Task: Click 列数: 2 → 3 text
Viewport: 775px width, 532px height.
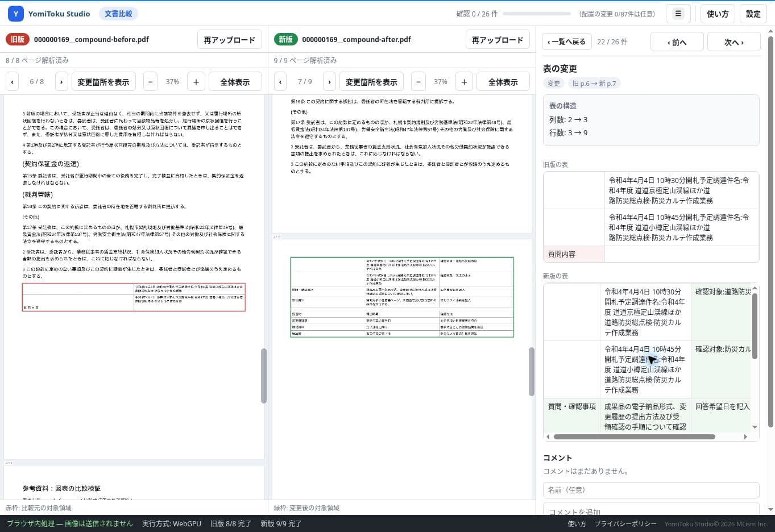Action: (568, 119)
